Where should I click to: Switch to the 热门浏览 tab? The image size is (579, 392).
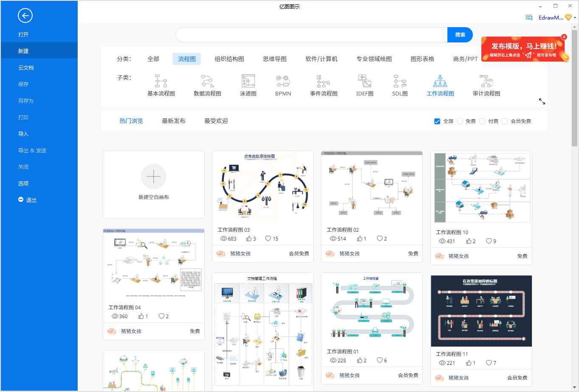coord(131,121)
